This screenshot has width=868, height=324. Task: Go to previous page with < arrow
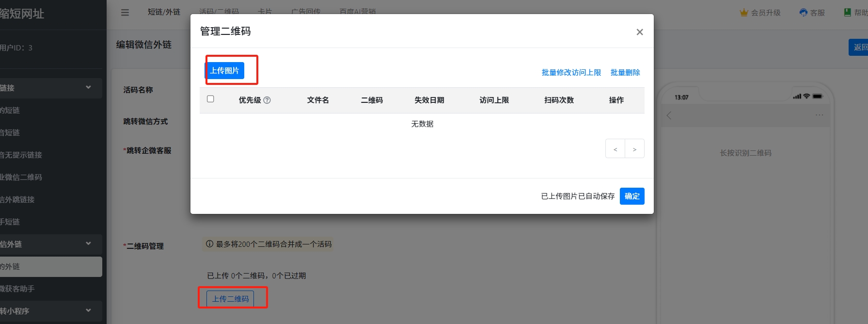point(615,149)
